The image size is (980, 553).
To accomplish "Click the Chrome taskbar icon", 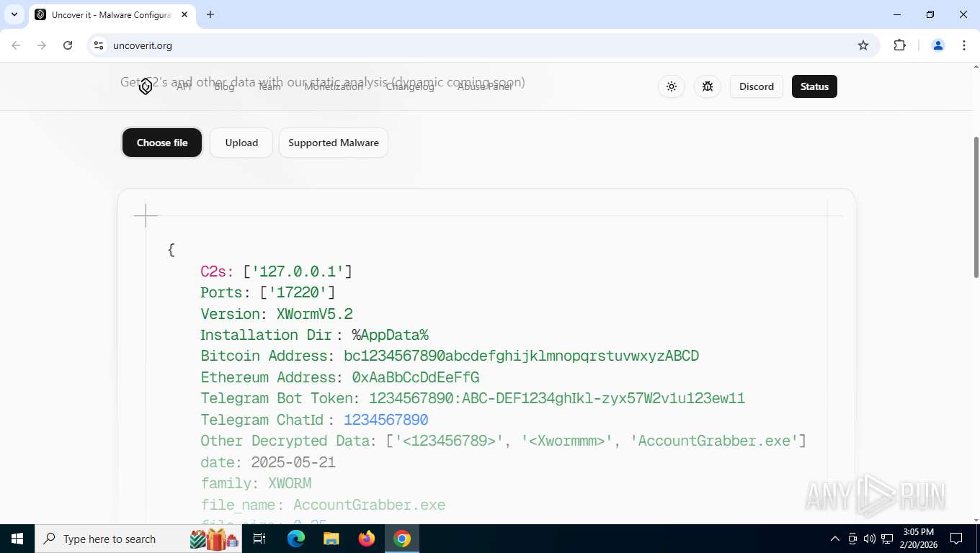I will (x=402, y=539).
